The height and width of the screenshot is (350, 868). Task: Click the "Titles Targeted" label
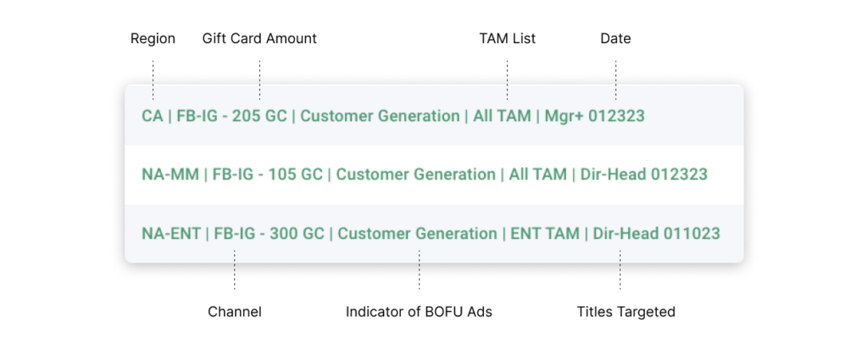tap(626, 312)
